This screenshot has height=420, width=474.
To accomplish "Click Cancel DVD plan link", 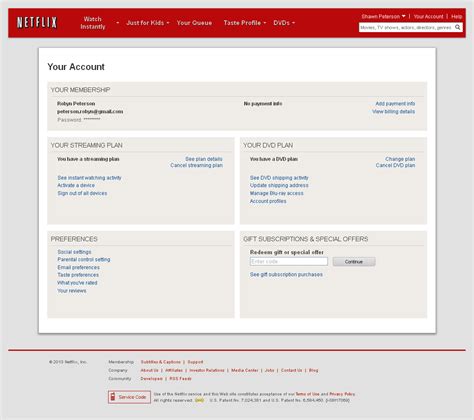I will point(395,165).
